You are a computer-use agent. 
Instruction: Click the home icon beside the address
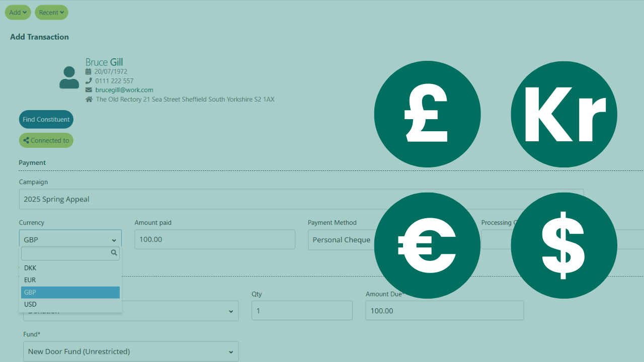[89, 100]
